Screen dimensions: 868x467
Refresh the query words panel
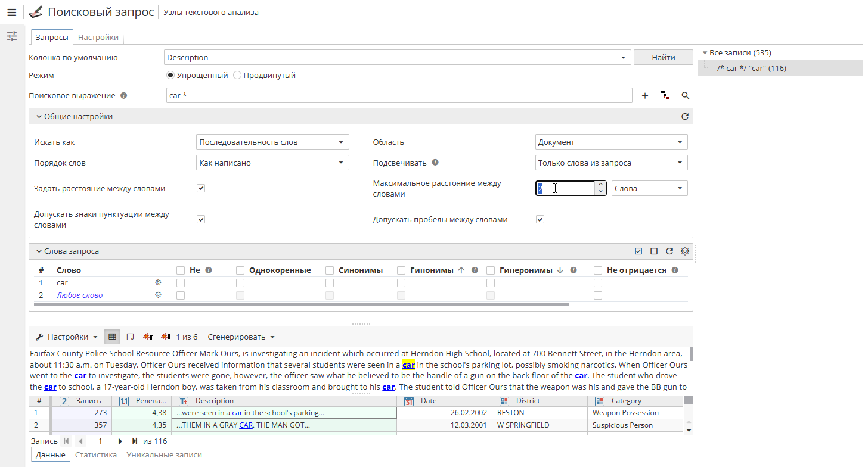[669, 251]
